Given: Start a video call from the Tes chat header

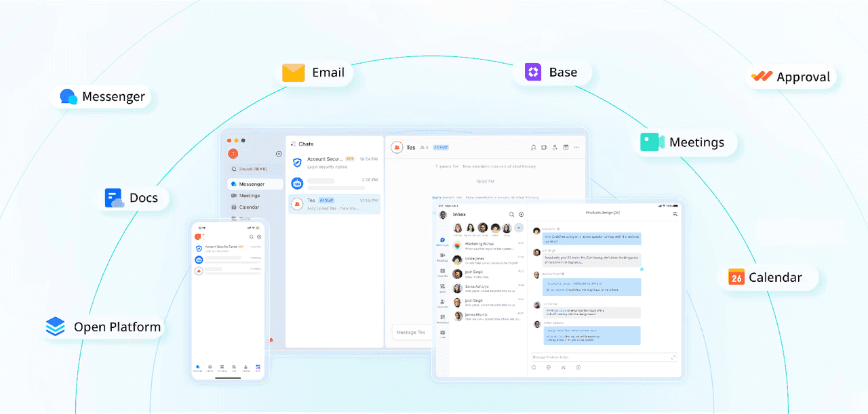Looking at the screenshot, I should [544, 147].
